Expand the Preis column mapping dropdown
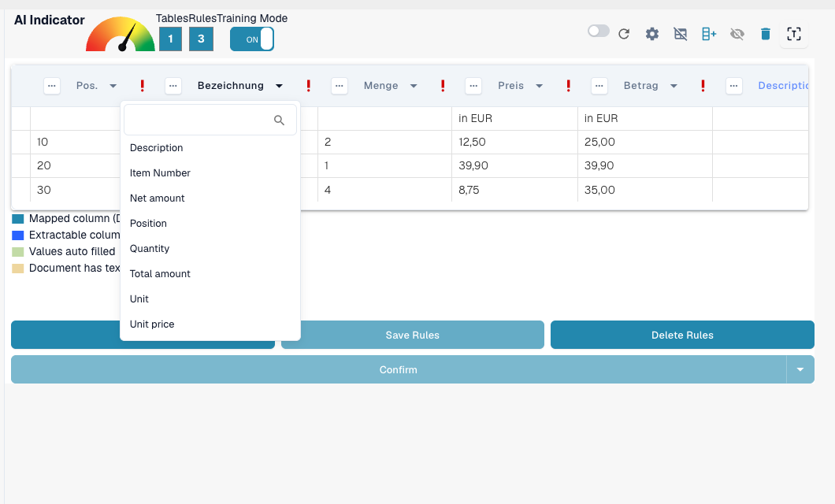 point(539,86)
